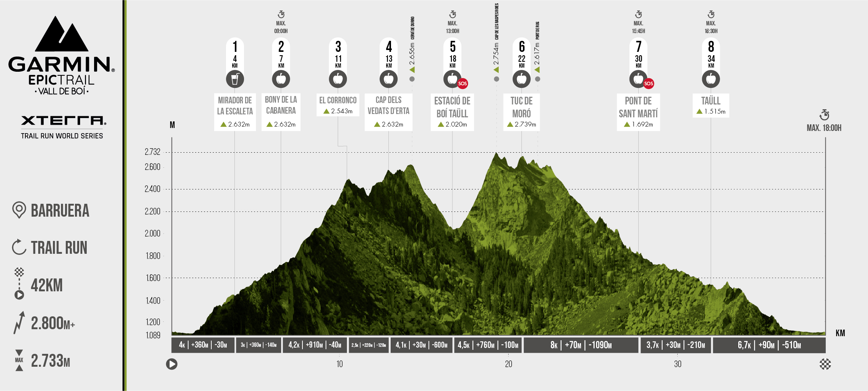This screenshot has height=391, width=868.
Task: Click the grey dot marker for 2.617m peak
Action: 538,79
